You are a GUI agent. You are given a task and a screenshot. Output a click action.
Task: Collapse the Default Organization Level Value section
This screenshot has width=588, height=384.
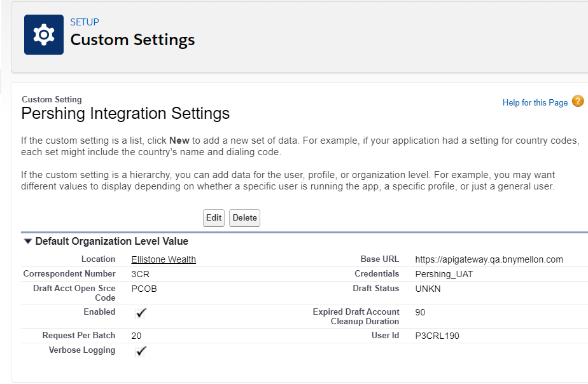[x=27, y=241]
